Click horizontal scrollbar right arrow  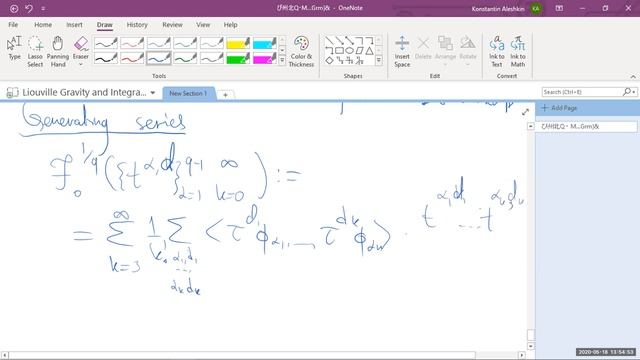(x=522, y=355)
